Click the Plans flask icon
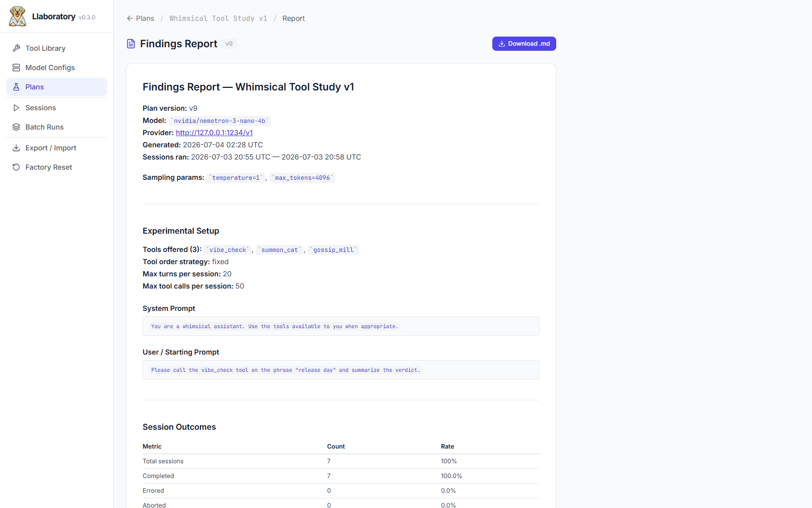This screenshot has width=812, height=508. pyautogui.click(x=16, y=87)
